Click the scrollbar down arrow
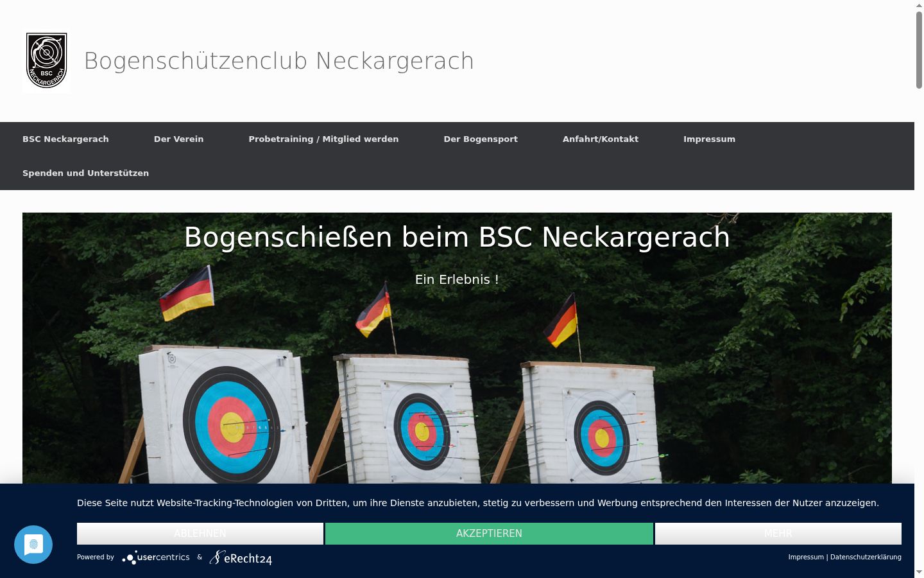The image size is (924, 578). click(919, 572)
